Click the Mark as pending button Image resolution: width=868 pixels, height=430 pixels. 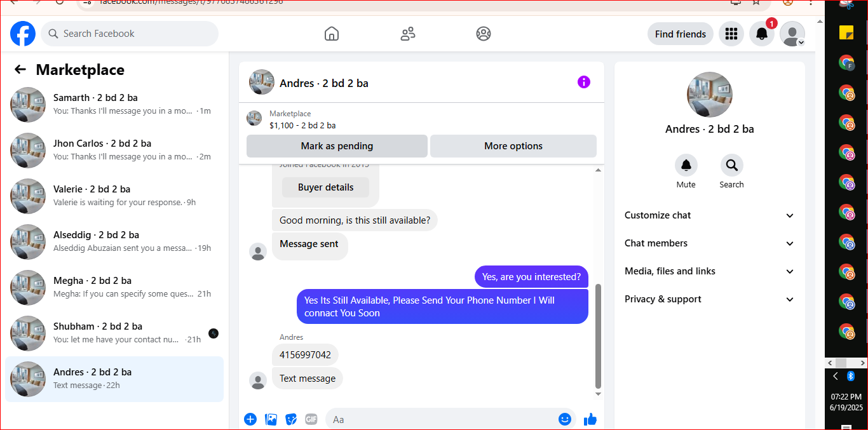[x=337, y=146]
